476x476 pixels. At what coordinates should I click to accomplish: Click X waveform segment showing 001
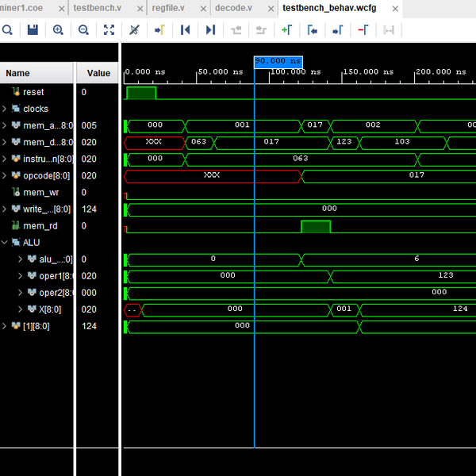[344, 310]
